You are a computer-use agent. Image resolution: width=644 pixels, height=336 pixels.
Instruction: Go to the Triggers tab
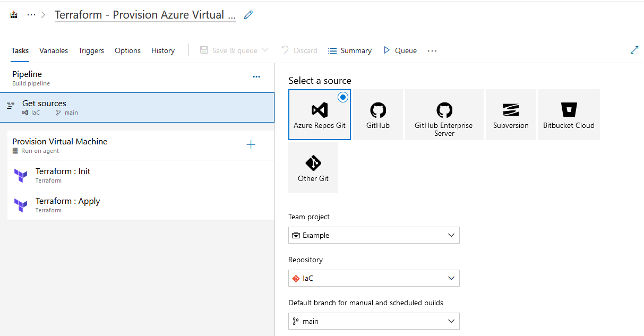click(x=91, y=50)
